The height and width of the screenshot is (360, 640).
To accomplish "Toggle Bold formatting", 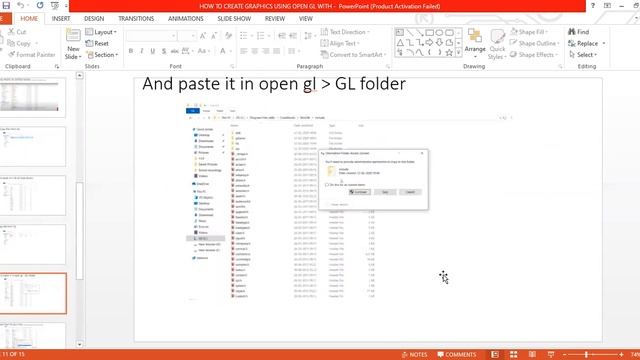I will tap(131, 51).
